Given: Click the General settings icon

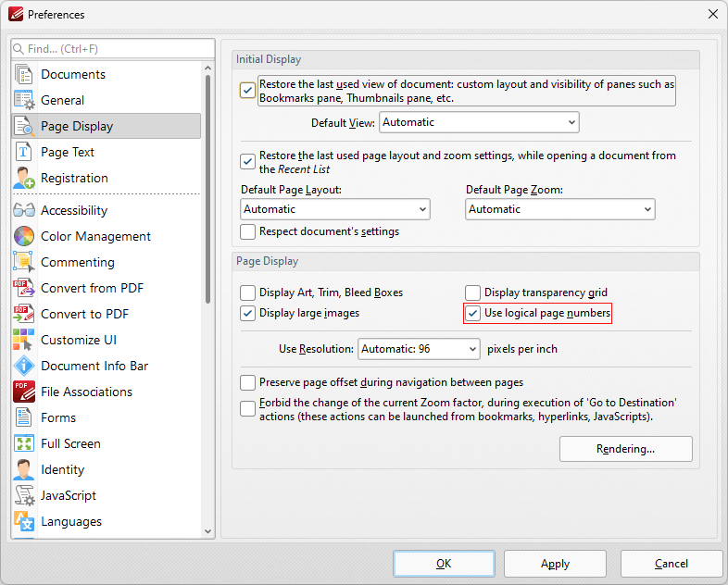Looking at the screenshot, I should pos(24,100).
